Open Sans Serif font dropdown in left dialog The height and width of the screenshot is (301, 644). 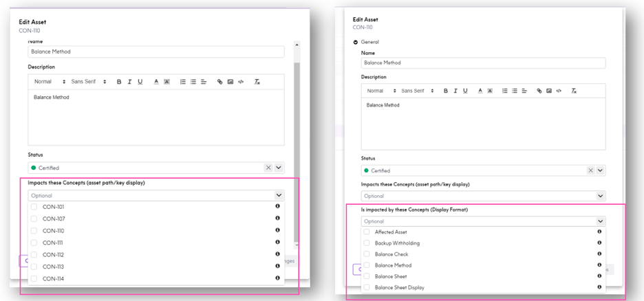(x=89, y=82)
